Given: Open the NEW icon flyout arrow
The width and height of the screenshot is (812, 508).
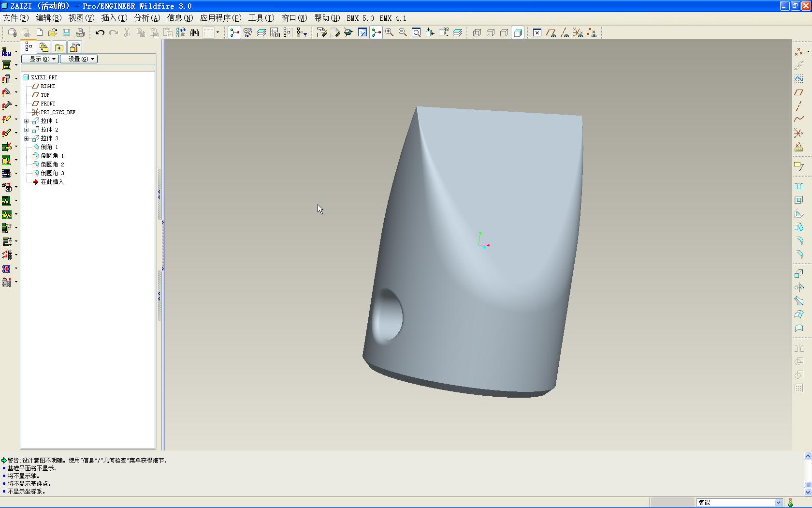Looking at the screenshot, I should click(16, 52).
